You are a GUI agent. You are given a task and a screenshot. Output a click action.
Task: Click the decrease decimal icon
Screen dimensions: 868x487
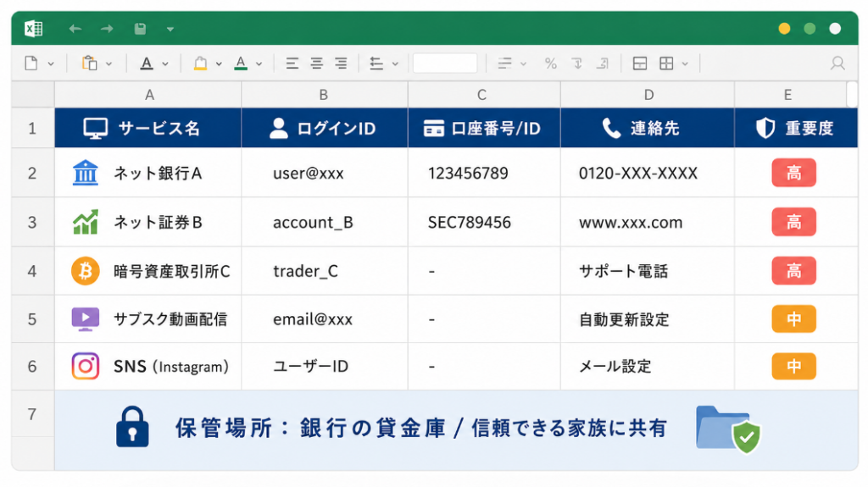(x=577, y=64)
